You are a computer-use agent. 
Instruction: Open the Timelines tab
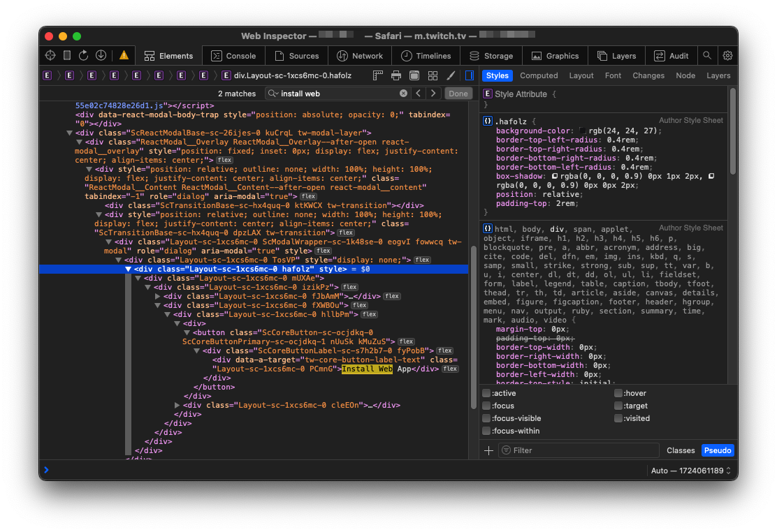pos(426,55)
